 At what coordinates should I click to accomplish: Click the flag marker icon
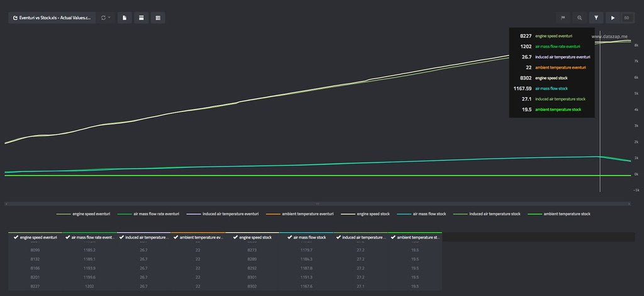563,18
